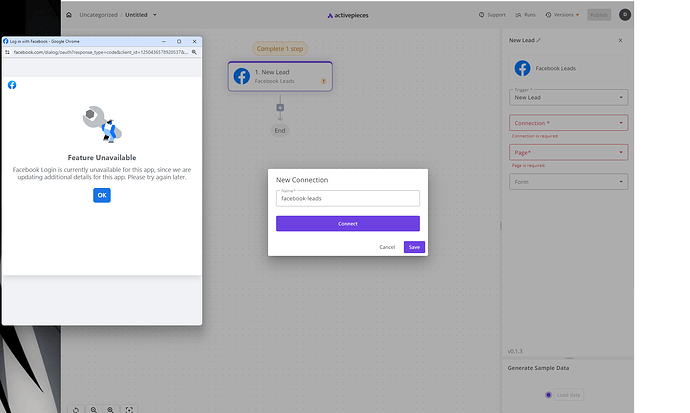This screenshot has width=690, height=413.
Task: Click the Load data button
Action: (569, 395)
